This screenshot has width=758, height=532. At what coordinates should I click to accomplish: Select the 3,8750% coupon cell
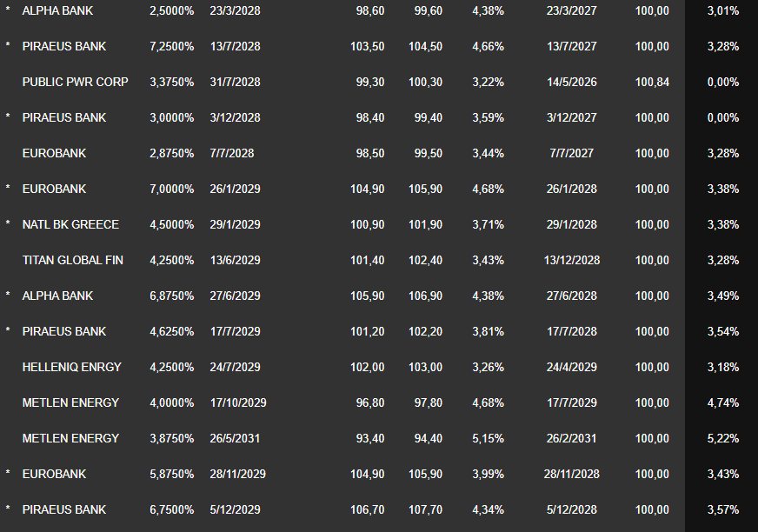point(171,438)
